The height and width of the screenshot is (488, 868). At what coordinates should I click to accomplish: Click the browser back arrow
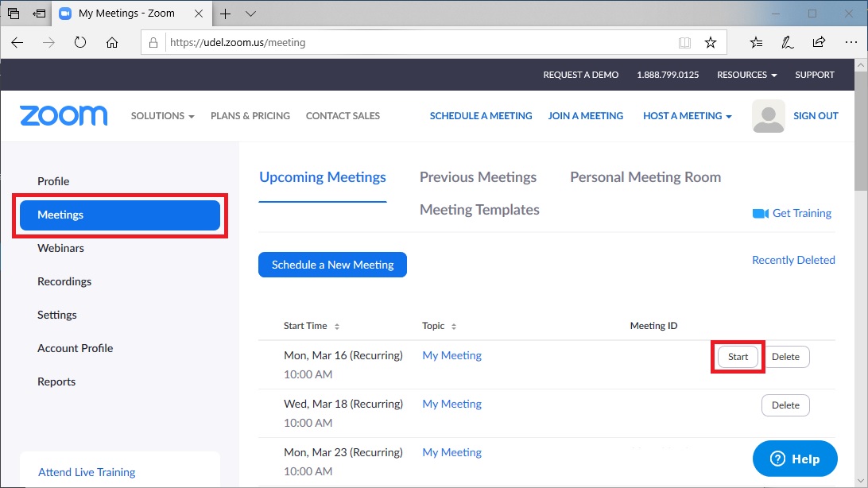pyautogui.click(x=17, y=43)
